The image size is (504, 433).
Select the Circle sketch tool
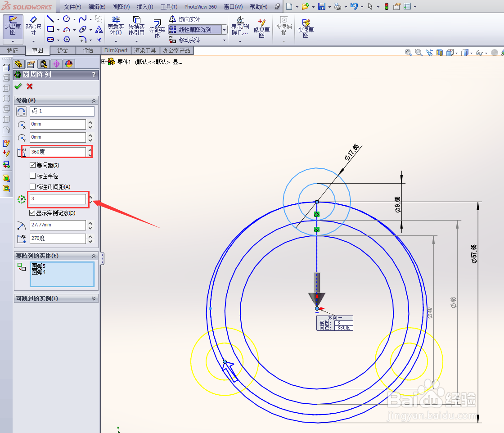tap(67, 19)
